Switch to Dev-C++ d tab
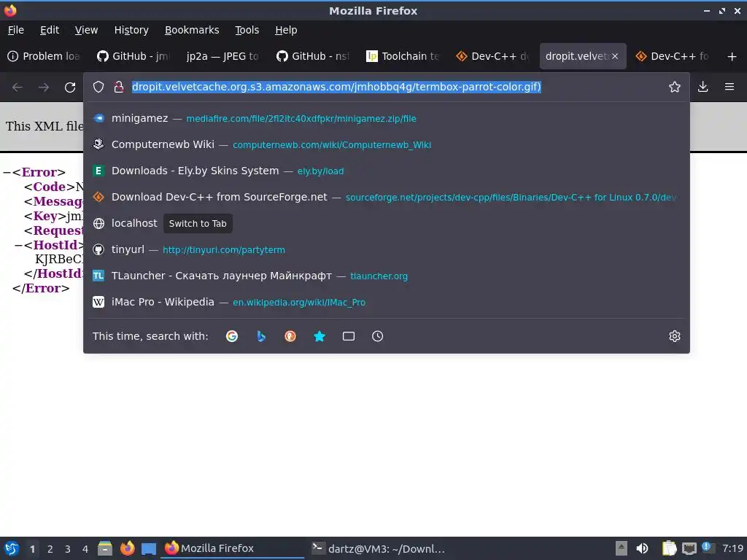The height and width of the screenshot is (560, 747). 493,56
